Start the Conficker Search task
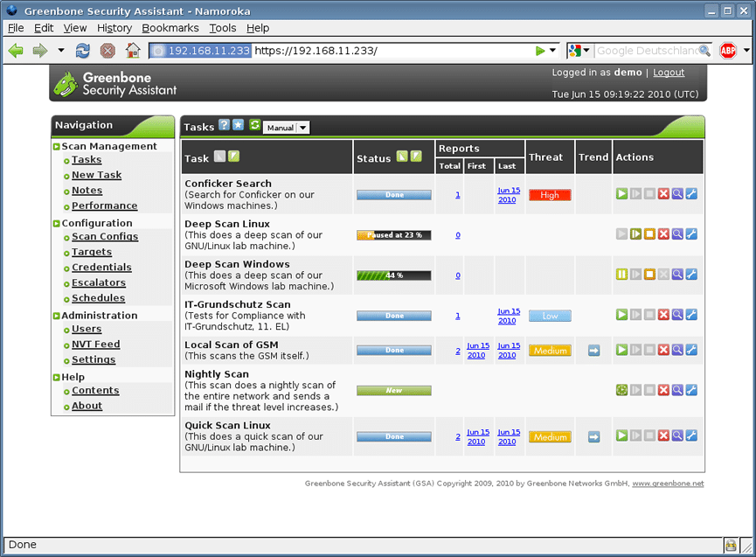The height and width of the screenshot is (557, 756). point(621,193)
